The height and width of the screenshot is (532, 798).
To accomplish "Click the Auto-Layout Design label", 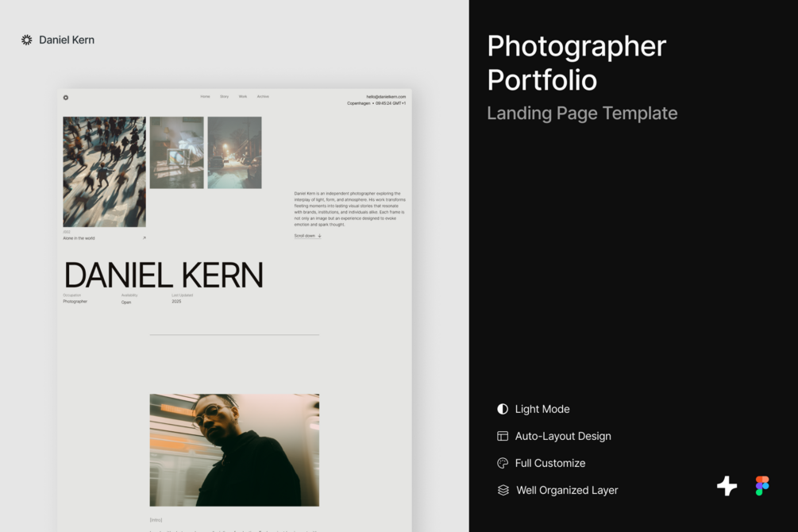I will 563,436.
